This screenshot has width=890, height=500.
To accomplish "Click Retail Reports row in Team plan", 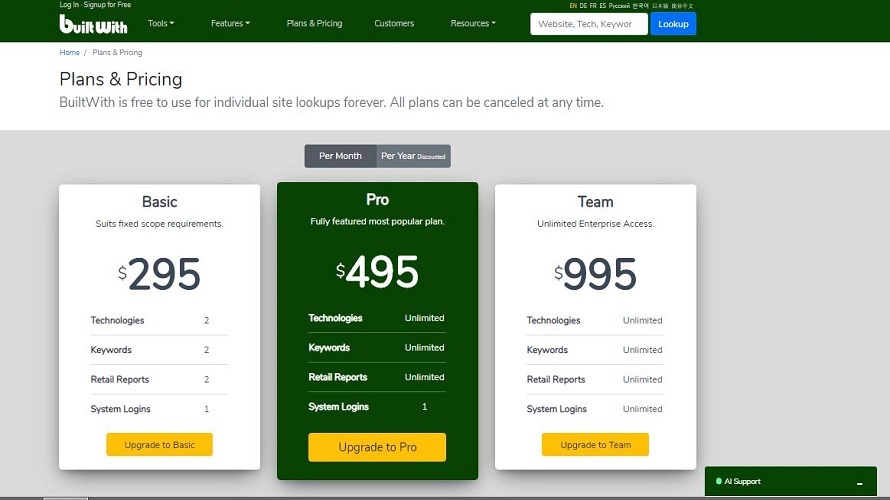I will [x=595, y=379].
